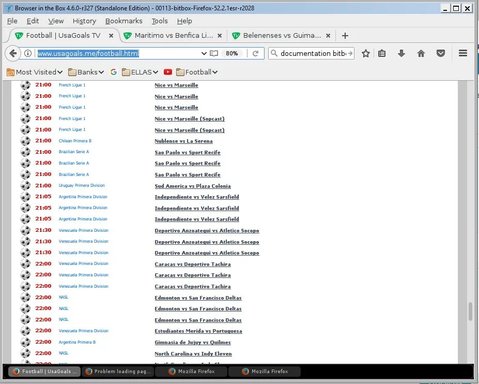Open the File menu
Screen dimensions: 479x384
[x=12, y=21]
